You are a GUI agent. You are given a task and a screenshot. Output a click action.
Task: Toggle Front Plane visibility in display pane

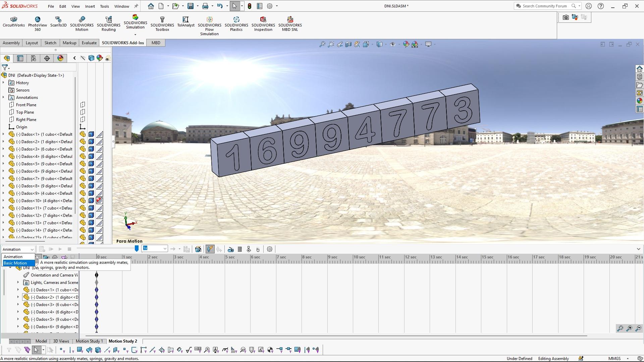tap(83, 105)
